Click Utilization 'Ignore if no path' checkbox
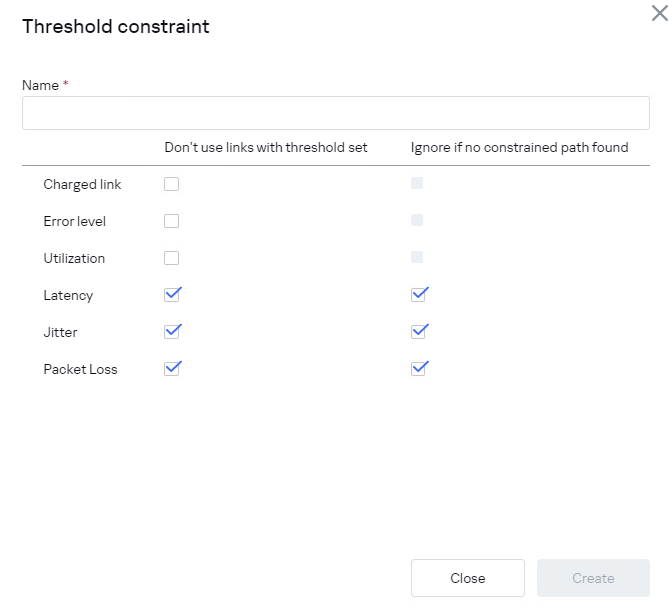The height and width of the screenshot is (616, 672). tap(417, 257)
